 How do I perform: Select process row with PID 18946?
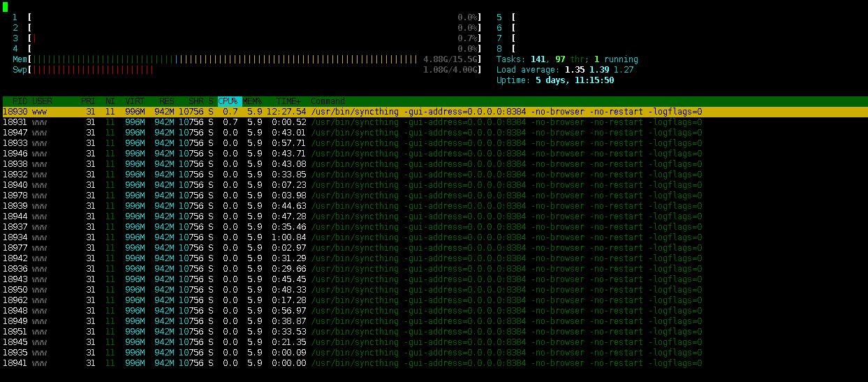pyautogui.click(x=353, y=154)
